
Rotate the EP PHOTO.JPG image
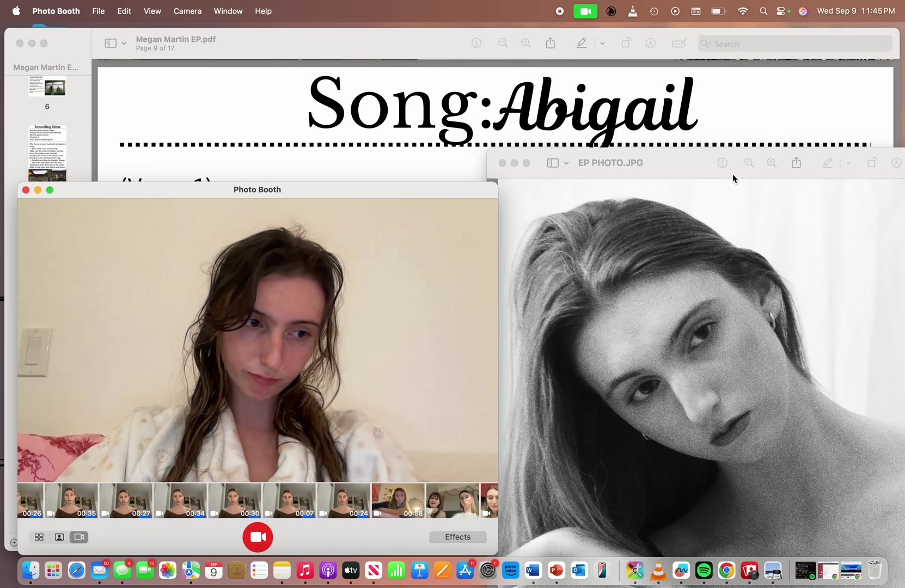tap(872, 163)
